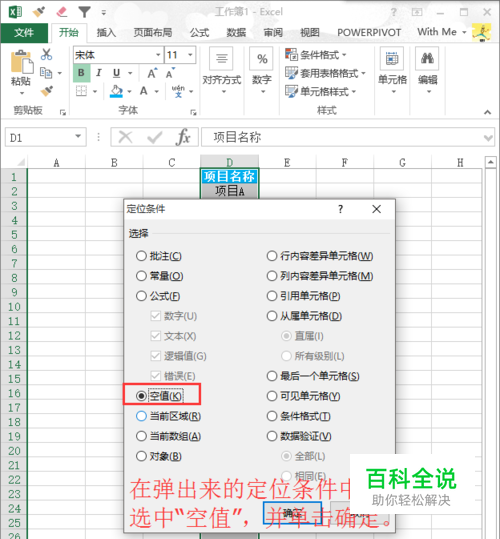Click the formula bar cancel X icon
500x539 pixels.
(125, 138)
